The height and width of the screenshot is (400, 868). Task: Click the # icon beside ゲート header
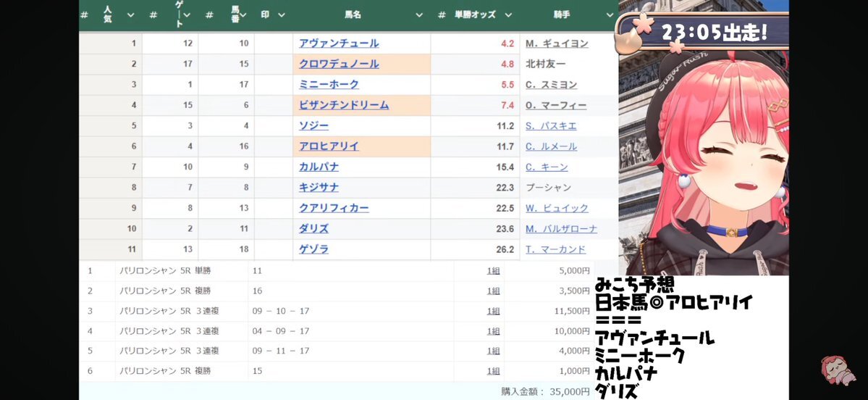pyautogui.click(x=153, y=15)
